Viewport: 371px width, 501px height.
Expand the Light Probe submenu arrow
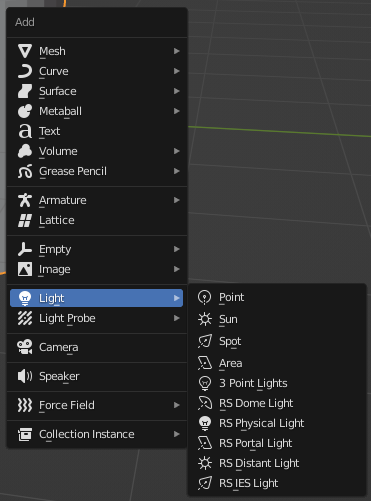click(x=177, y=318)
